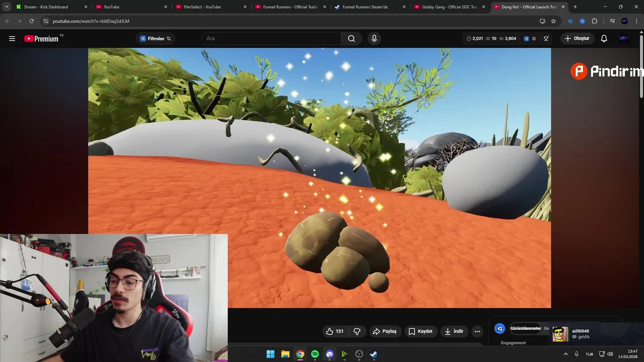Install app icon in address bar
644x362 pixels.
pyautogui.click(x=542, y=21)
